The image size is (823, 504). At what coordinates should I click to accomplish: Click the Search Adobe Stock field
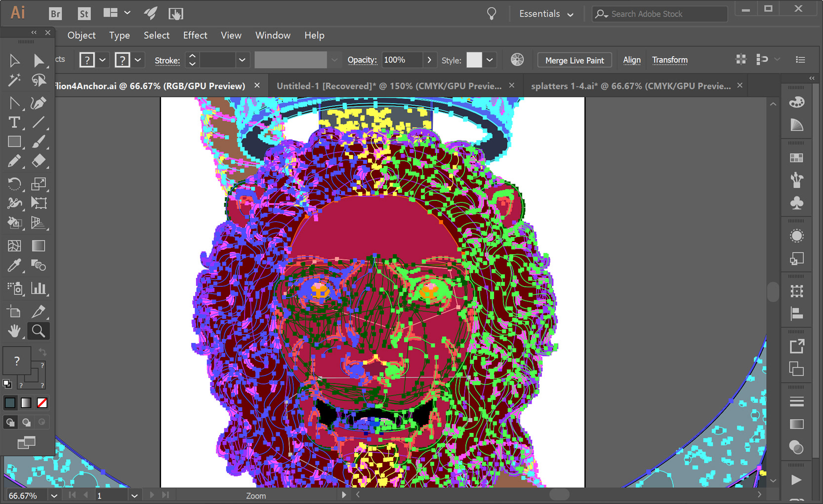coord(660,14)
